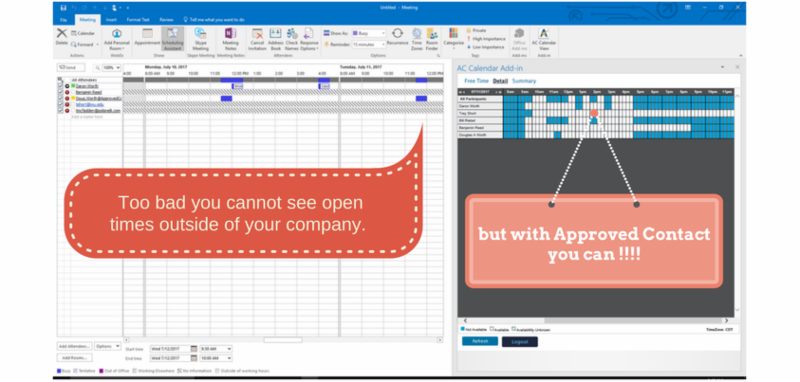This screenshot has height=382, width=800.
Task: Open Meeting Notes in OneNote
Action: [x=231, y=39]
